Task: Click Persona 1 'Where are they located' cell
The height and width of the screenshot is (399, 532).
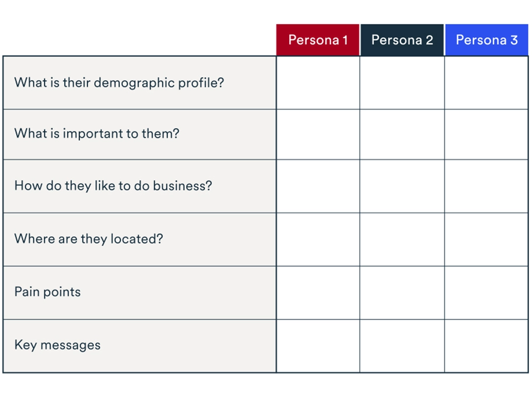Action: pyautogui.click(x=318, y=239)
